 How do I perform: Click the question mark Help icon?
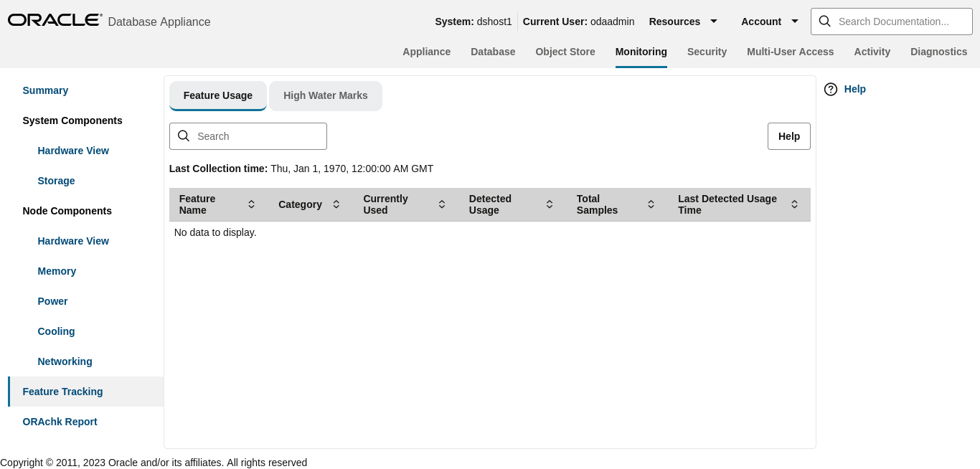coord(830,89)
